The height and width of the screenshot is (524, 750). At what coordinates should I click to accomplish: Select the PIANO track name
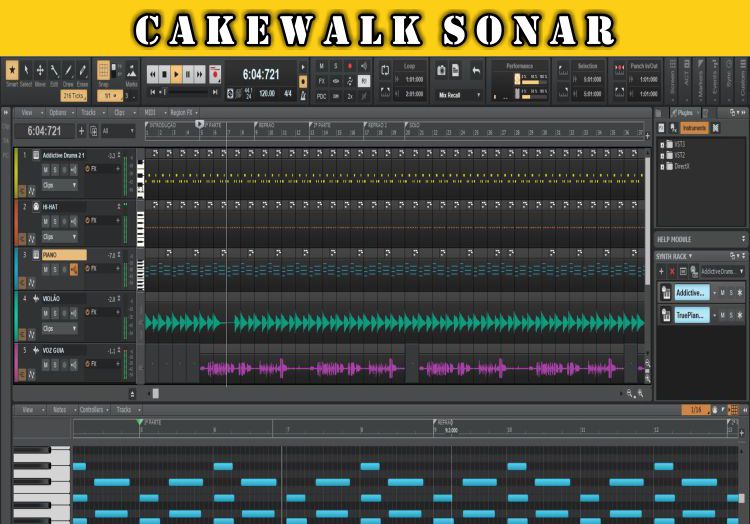point(64,255)
